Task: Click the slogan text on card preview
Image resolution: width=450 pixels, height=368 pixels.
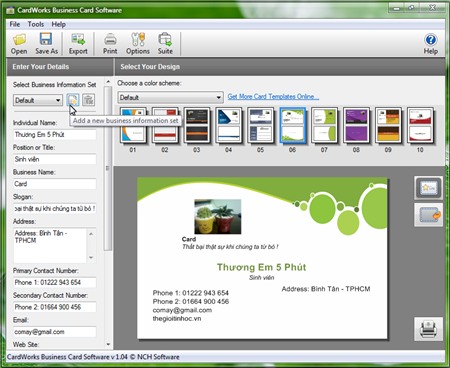Action: click(230, 247)
